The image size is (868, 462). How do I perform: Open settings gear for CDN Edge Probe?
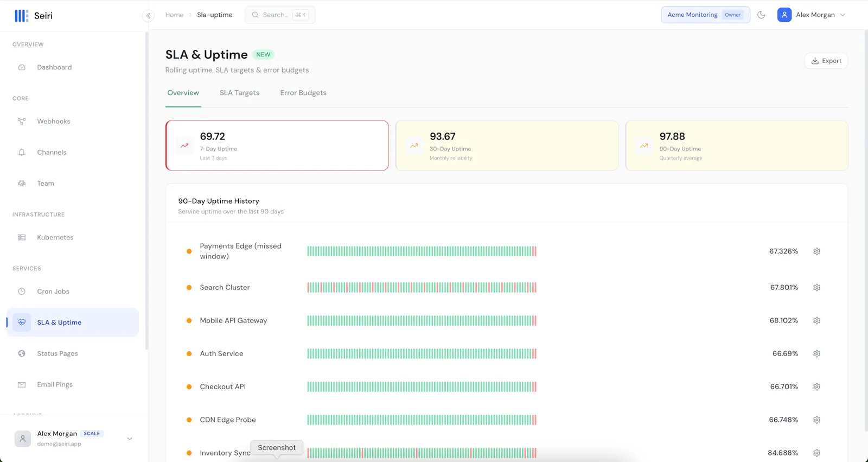[816, 420]
